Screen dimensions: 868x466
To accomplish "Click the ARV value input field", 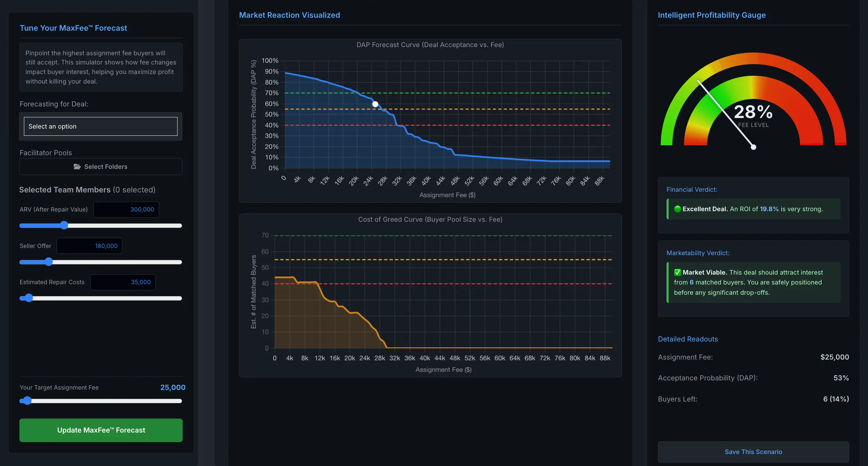I will [126, 209].
